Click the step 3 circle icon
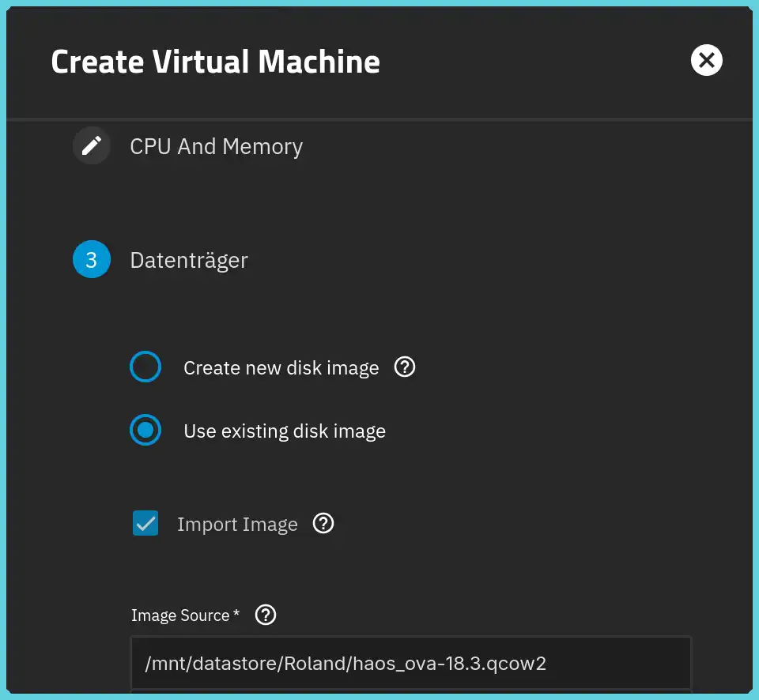Screen dimensions: 759x700 coord(92,259)
